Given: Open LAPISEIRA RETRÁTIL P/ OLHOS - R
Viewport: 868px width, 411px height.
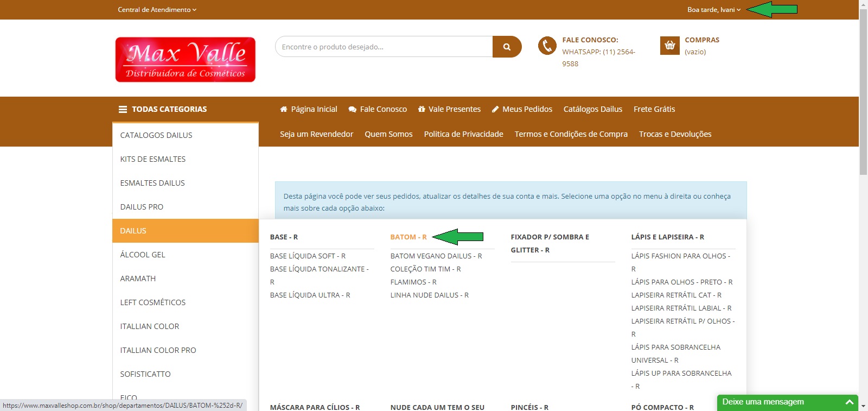Looking at the screenshot, I should point(683,327).
